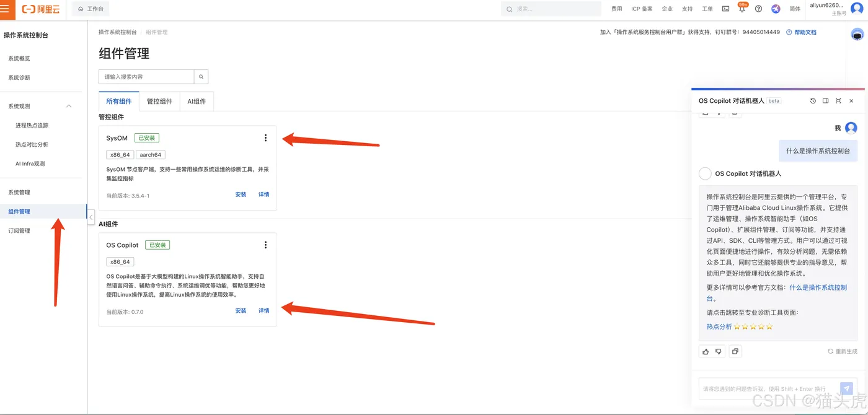Click the SysOM x86_64 tag
Viewport: 868px width, 415px height.
click(x=120, y=155)
